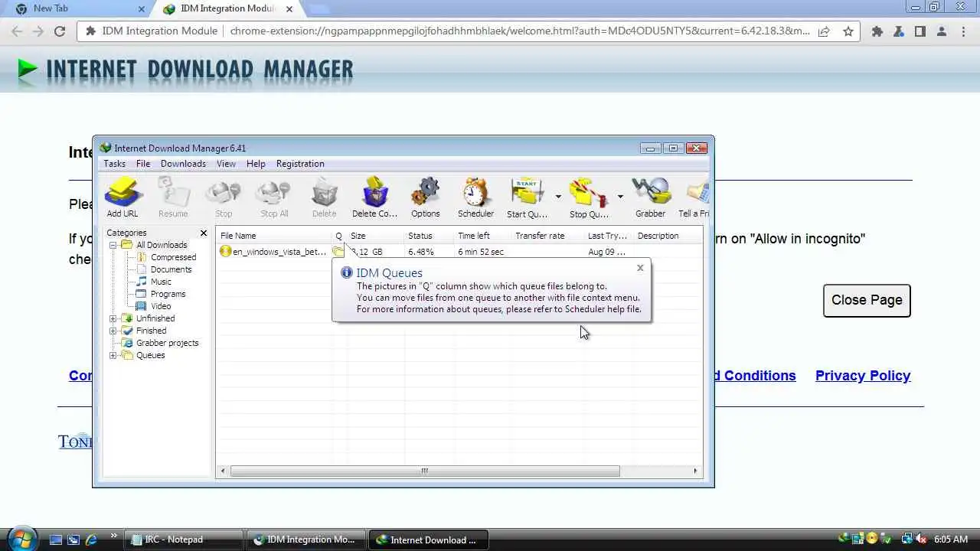Click the Delete toolbar icon

pyautogui.click(x=325, y=197)
